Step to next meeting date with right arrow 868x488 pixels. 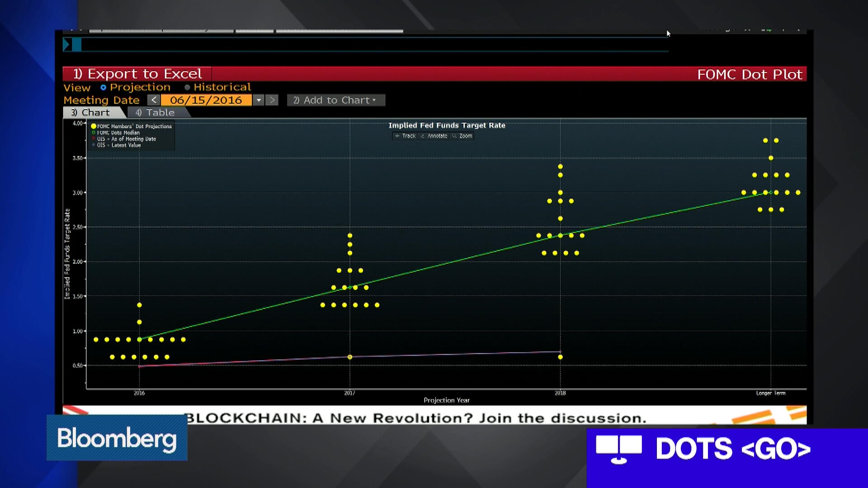coord(272,100)
